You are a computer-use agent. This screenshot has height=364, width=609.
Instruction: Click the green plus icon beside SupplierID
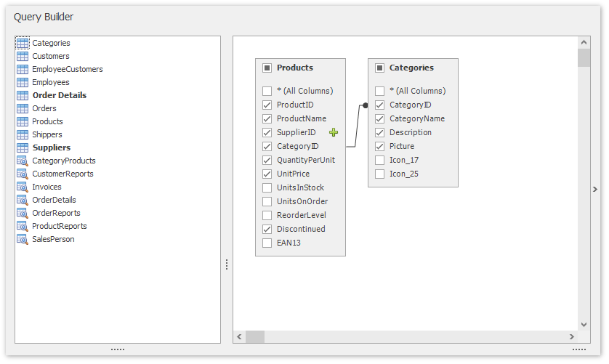334,132
